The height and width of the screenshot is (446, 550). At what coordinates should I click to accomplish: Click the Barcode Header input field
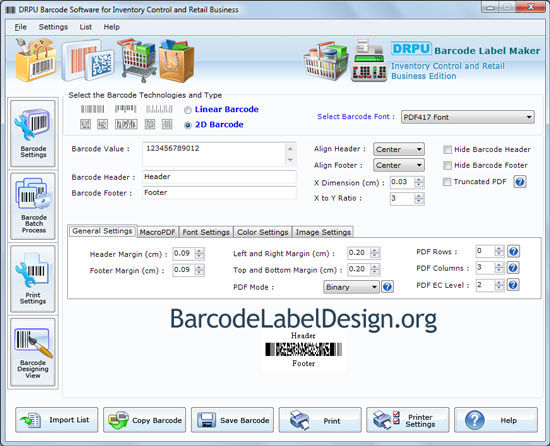click(x=219, y=177)
